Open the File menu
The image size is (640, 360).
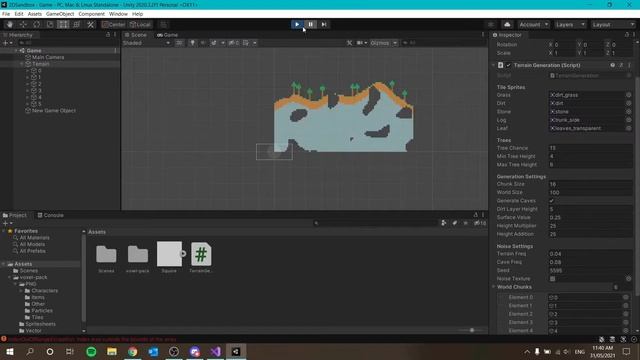6,14
